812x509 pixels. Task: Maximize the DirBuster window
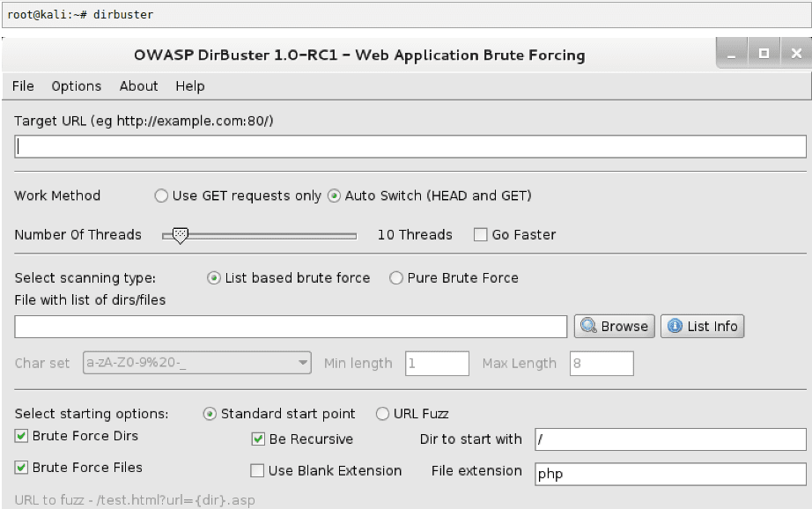coord(764,54)
